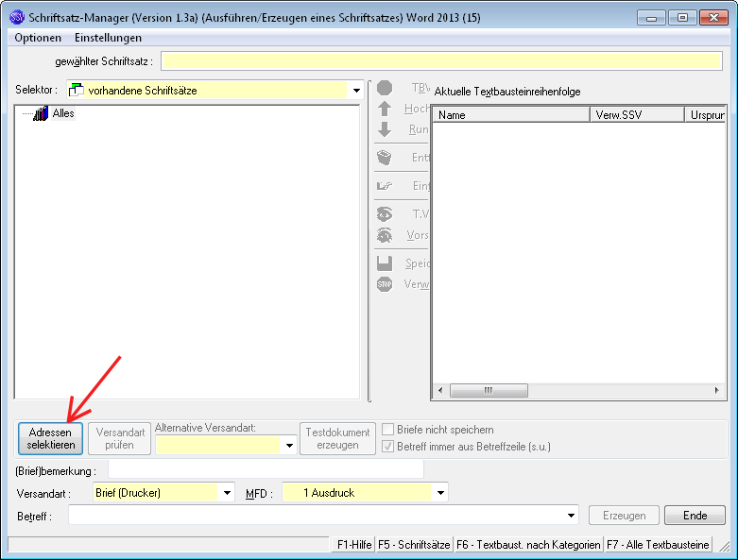Open the Selektor dropdown list

356,91
